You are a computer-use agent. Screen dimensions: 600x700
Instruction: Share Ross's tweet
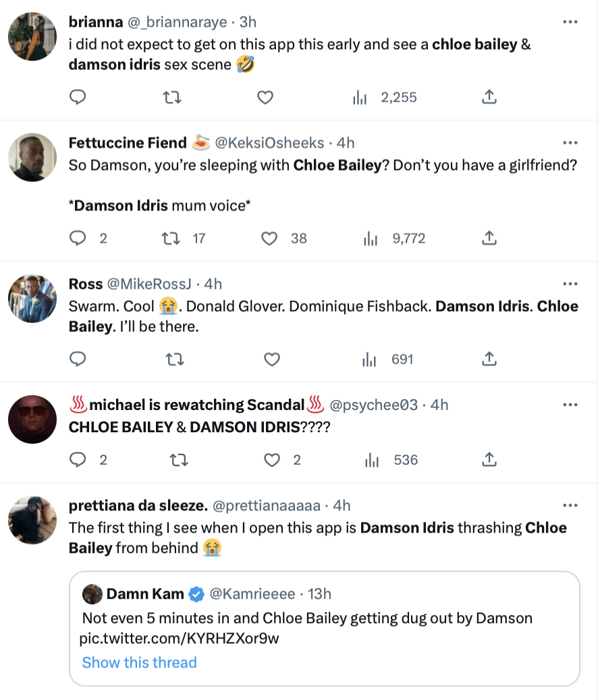pyautogui.click(x=489, y=359)
